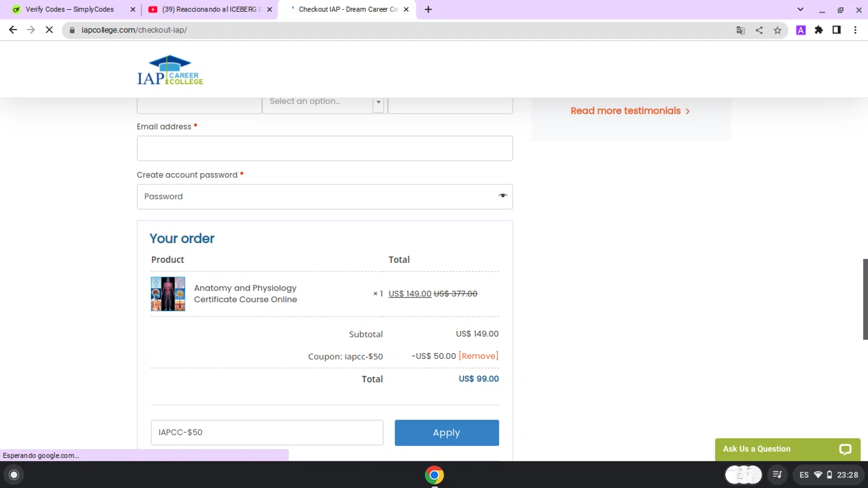Click the Subtotal US$ 149.00 value
868x488 pixels.
click(477, 334)
